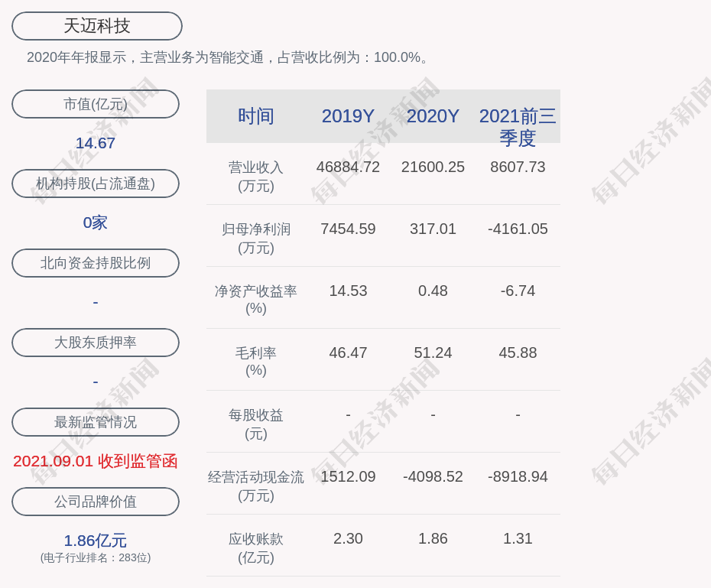Click the red 2021.09.01 收到监管函 text
The width and height of the screenshot is (711, 588).
(96, 461)
